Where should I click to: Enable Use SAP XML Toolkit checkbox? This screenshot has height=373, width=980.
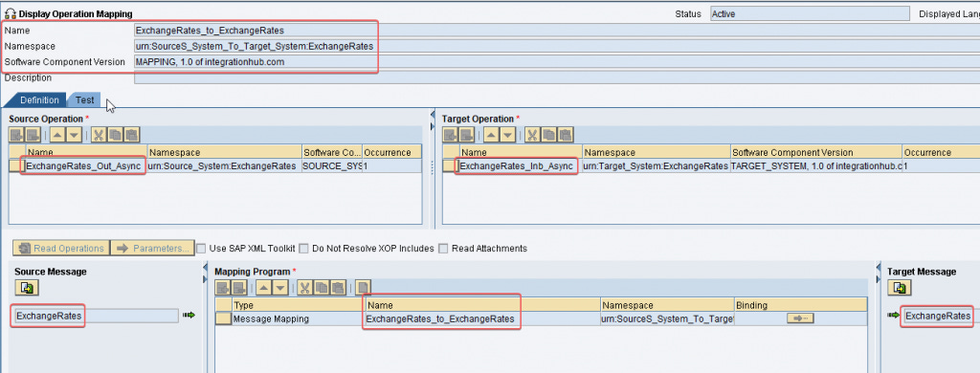click(x=201, y=249)
